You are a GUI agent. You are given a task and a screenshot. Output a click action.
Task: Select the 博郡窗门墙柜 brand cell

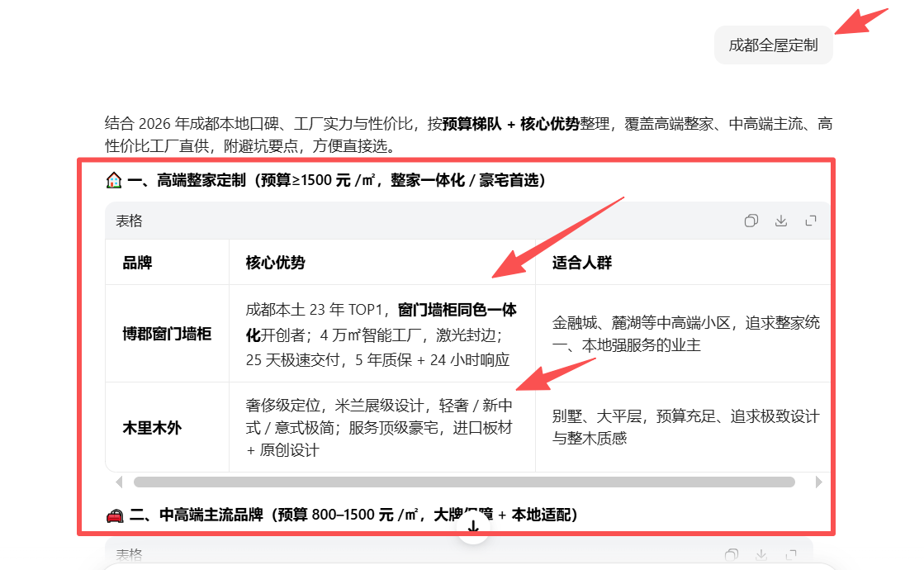tap(167, 334)
